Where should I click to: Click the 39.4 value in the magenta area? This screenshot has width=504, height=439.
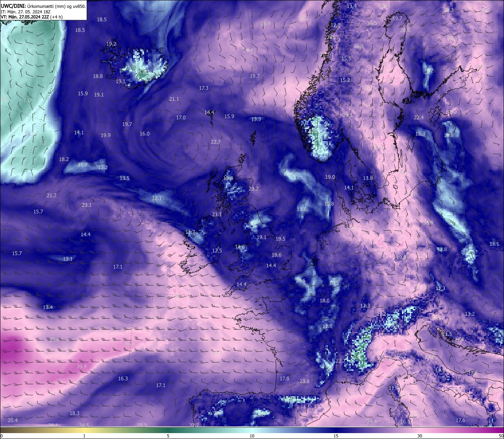(x=82, y=366)
